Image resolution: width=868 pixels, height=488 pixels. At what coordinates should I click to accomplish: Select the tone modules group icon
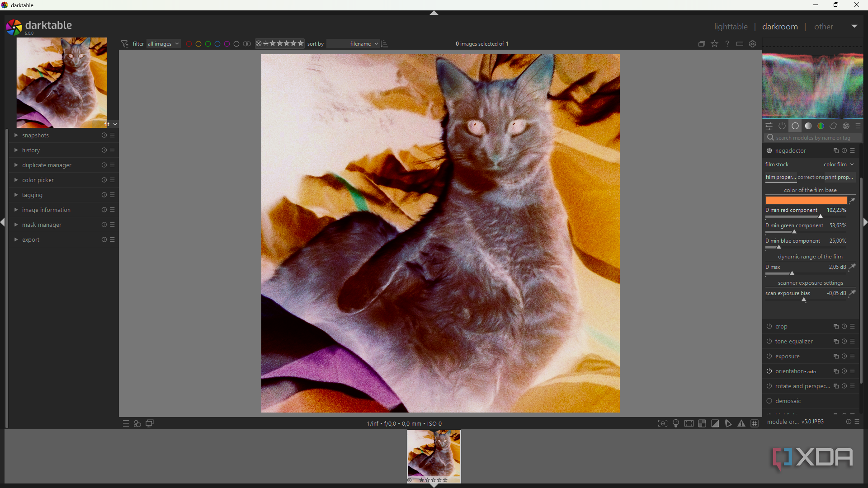coord(808,126)
